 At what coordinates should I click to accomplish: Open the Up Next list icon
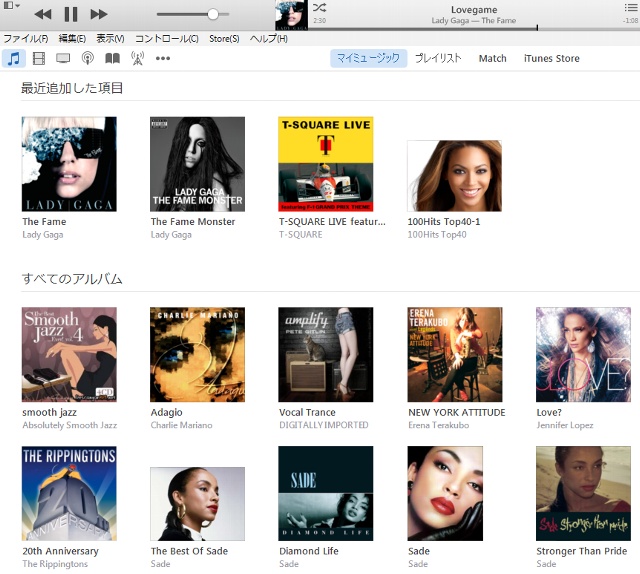click(631, 7)
